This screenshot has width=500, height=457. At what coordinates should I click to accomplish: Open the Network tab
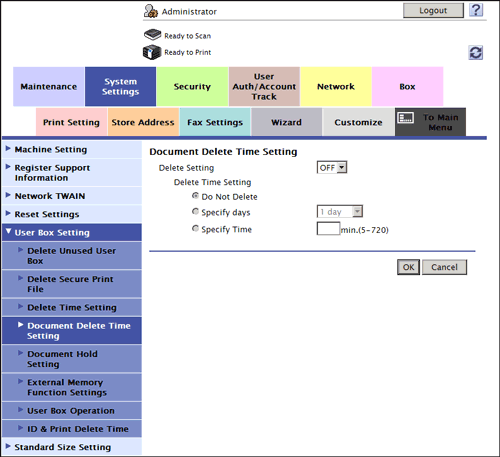click(x=336, y=87)
